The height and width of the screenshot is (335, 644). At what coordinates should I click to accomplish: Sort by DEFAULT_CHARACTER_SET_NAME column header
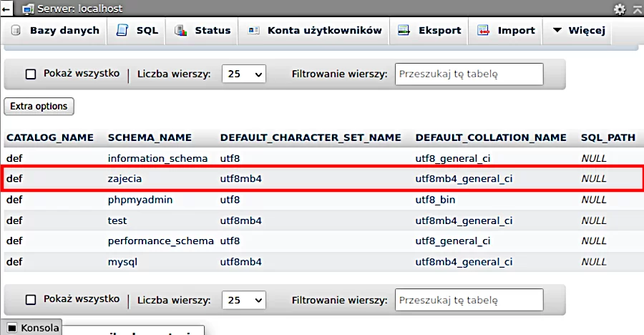311,137
